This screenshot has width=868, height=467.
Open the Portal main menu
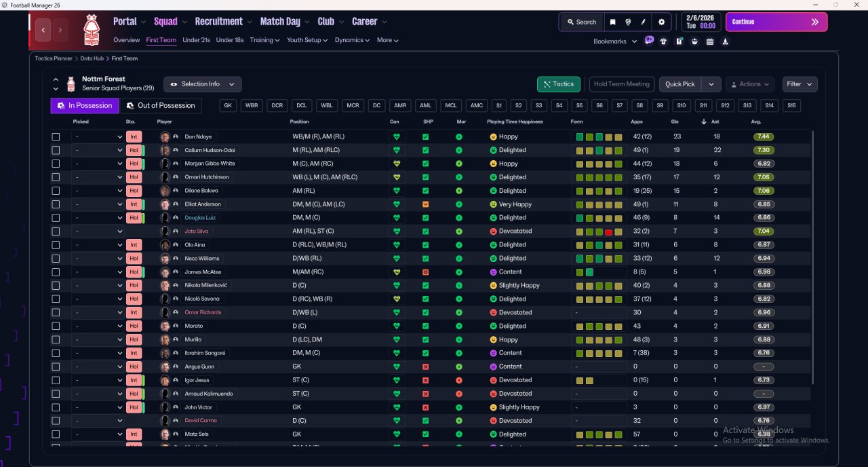[x=130, y=22]
